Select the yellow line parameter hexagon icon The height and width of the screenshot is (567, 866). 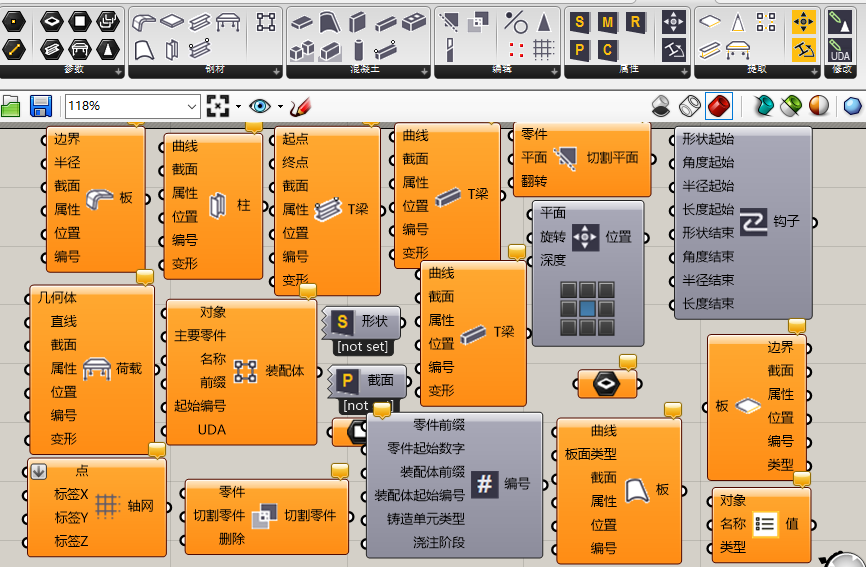[x=14, y=50]
